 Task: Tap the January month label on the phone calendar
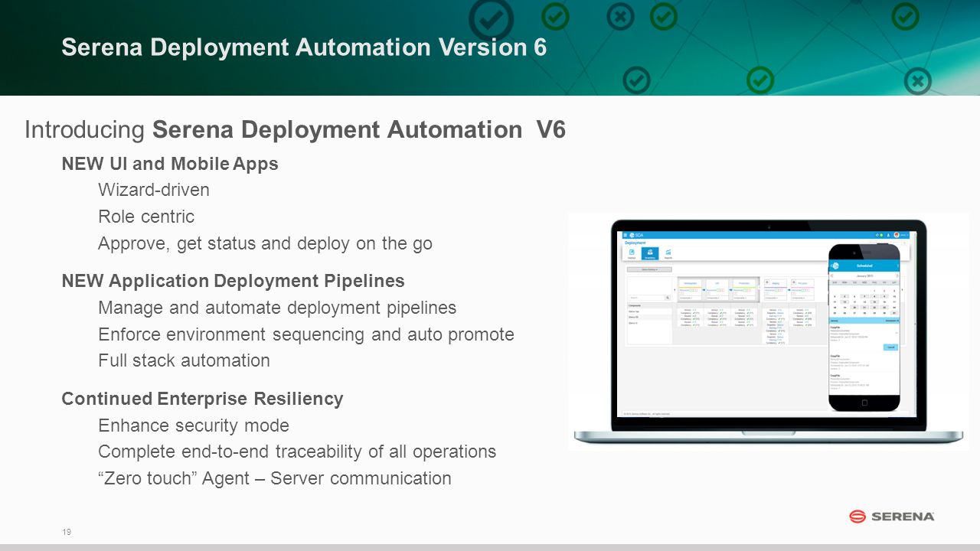[864, 275]
